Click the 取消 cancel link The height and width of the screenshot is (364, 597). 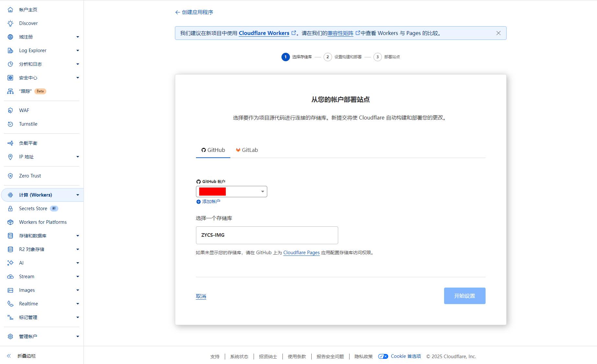(x=201, y=296)
